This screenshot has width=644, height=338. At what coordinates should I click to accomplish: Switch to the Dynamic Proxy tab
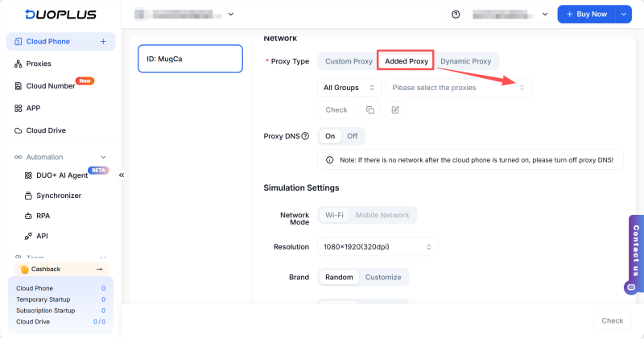click(465, 61)
